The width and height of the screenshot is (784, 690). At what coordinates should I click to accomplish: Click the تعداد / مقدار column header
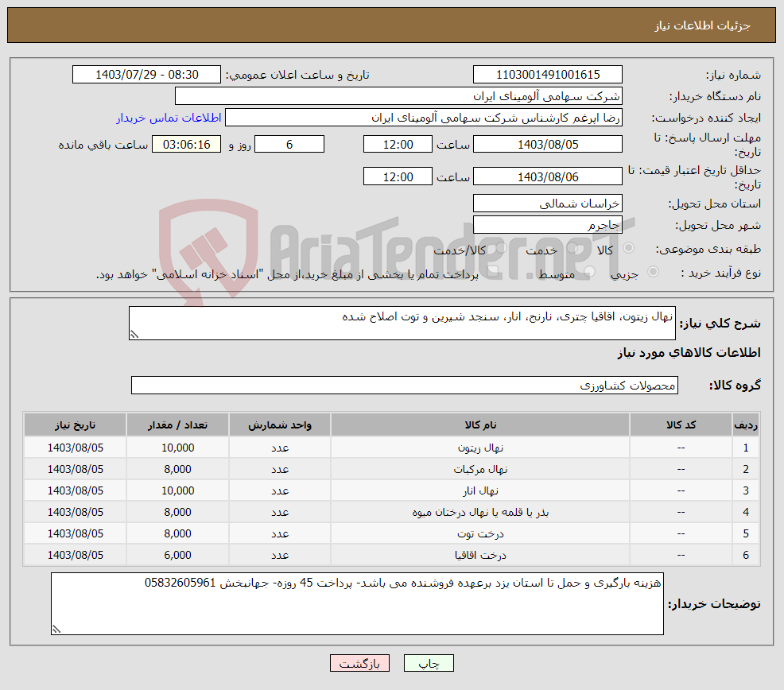click(x=177, y=425)
